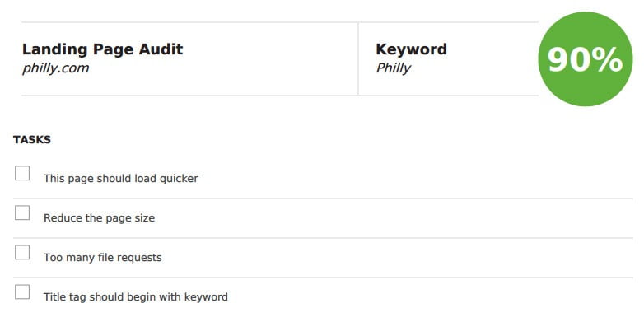
Task: Click the 'TASKS' section heading
Action: 32,140
